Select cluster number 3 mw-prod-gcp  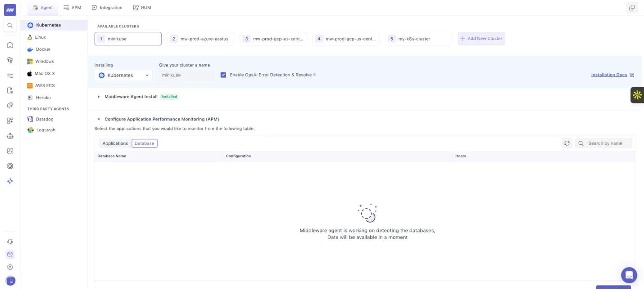(273, 39)
